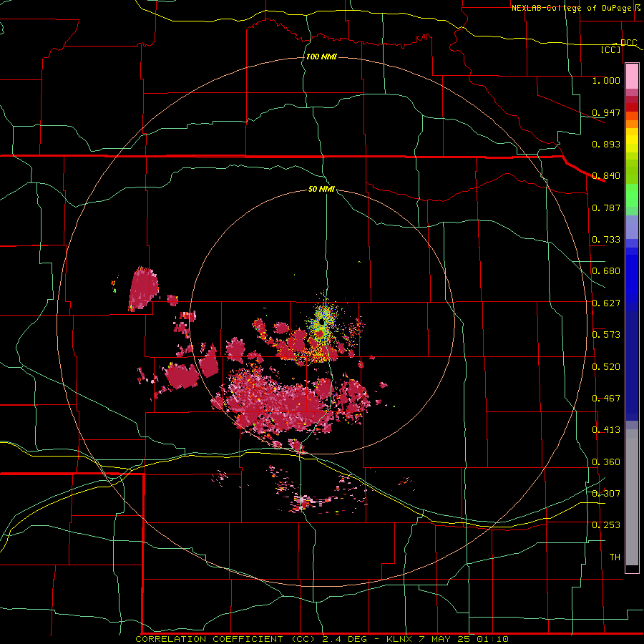Click the 0.893 scale value
This screenshot has width=644, height=644.
pos(606,144)
